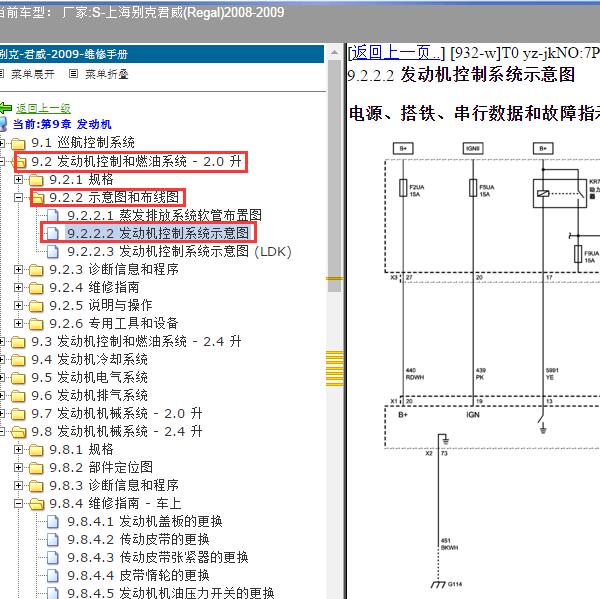Expand the 9.8.1 规格 node
Image resolution: width=600 pixels, height=599 pixels.
point(18,449)
